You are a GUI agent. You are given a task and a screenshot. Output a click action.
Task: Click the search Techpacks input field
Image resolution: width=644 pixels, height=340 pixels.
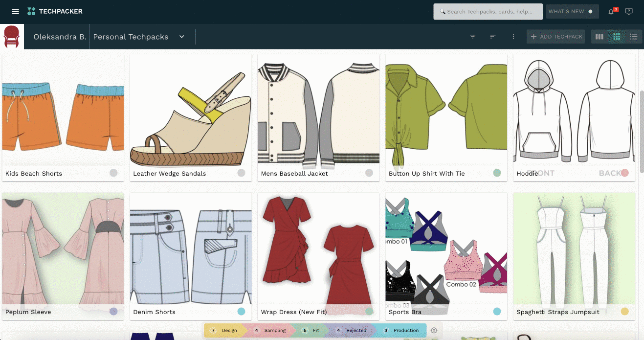[x=488, y=12]
